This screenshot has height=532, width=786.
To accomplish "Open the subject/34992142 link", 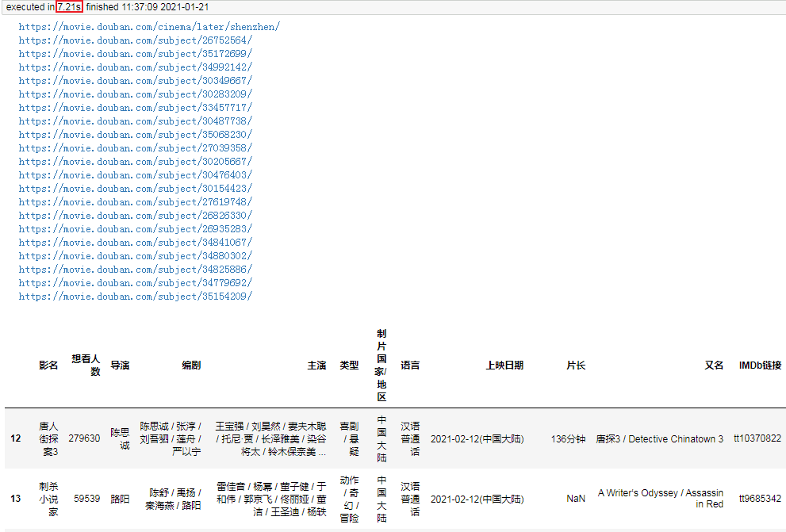I will click(x=136, y=67).
